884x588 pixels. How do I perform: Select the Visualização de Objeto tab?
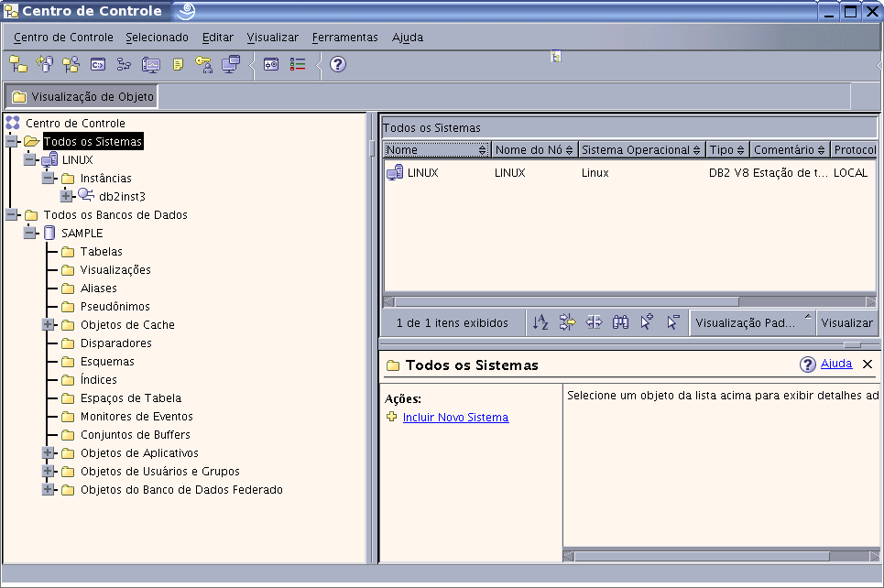tap(82, 96)
